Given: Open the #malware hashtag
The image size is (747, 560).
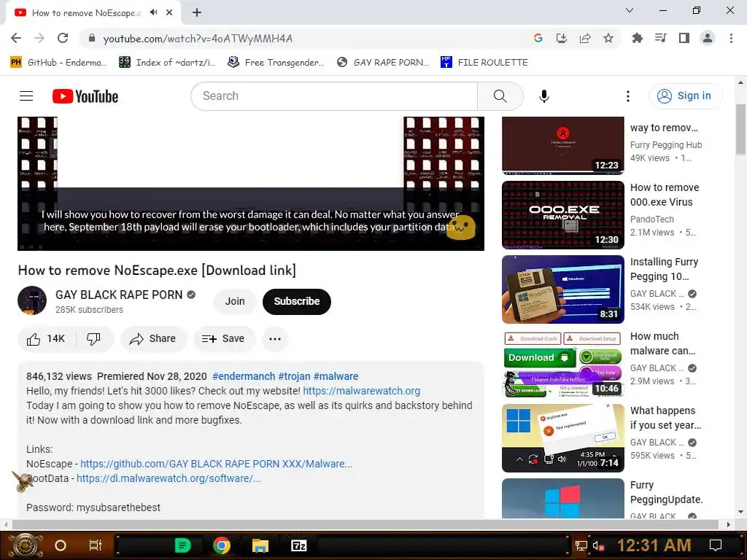Looking at the screenshot, I should coord(336,376).
